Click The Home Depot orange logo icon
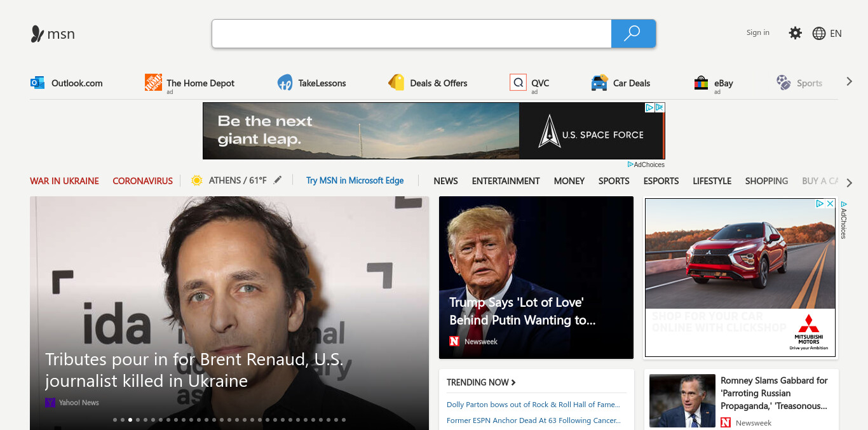 [x=153, y=83]
